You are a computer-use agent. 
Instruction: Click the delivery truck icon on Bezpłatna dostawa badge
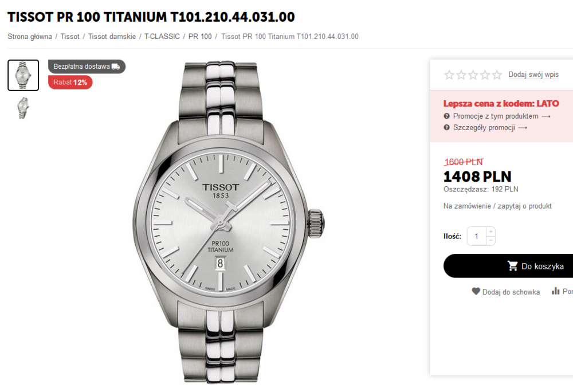point(116,66)
